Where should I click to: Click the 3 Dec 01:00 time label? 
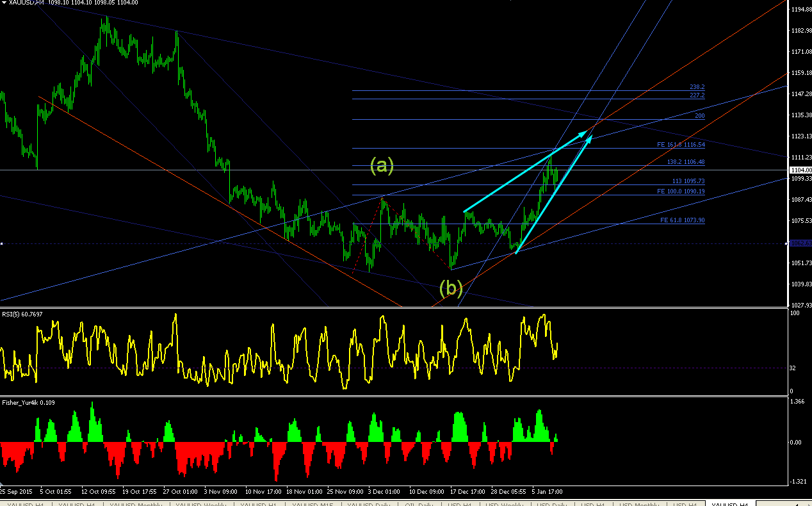pyautogui.click(x=384, y=491)
